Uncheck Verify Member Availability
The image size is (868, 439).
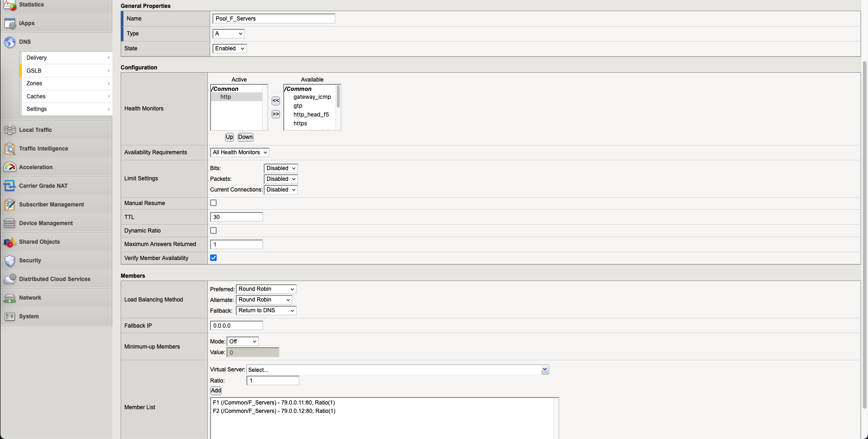point(213,258)
